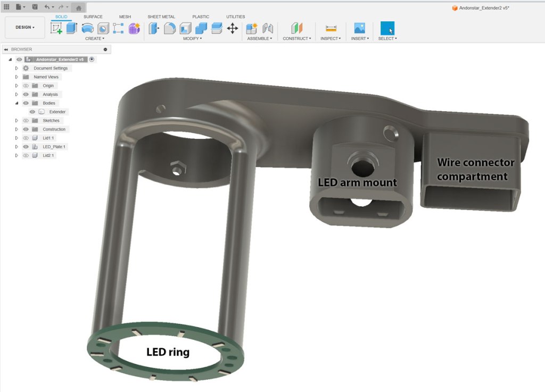
Task: Expand the Document Settings node
Action: [16, 68]
